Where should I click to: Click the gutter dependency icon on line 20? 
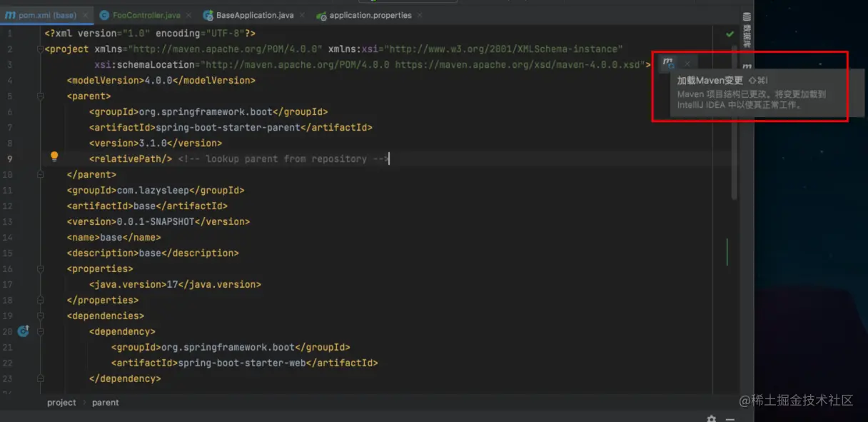click(23, 331)
